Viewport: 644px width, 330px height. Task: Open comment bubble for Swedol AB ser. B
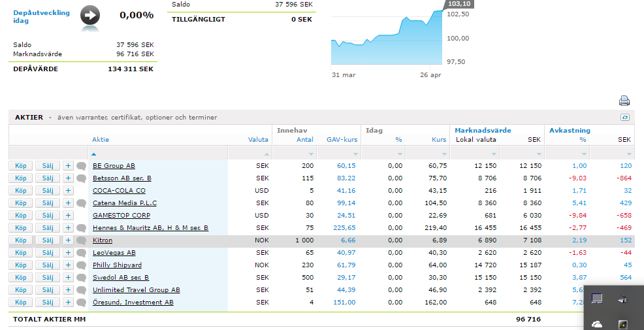point(82,278)
